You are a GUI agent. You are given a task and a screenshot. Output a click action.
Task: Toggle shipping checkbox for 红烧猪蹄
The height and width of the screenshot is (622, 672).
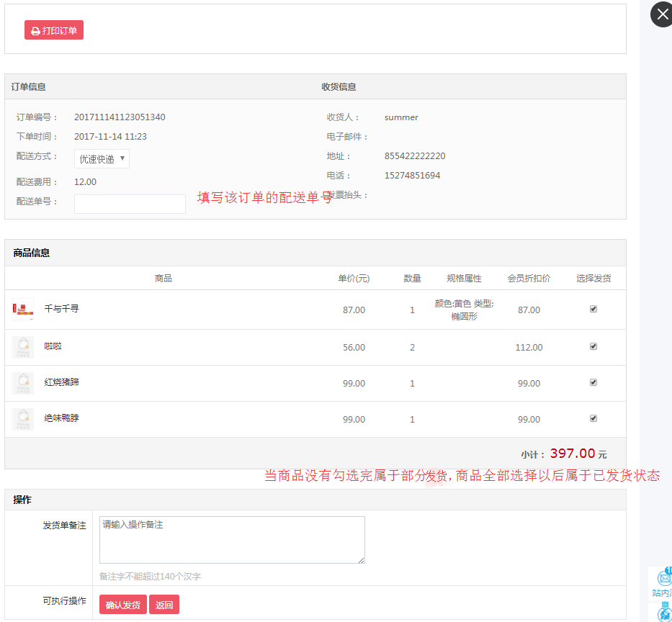(593, 382)
